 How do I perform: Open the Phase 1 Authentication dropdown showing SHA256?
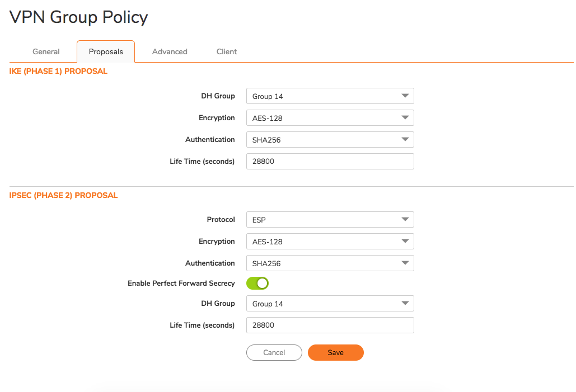(x=330, y=139)
